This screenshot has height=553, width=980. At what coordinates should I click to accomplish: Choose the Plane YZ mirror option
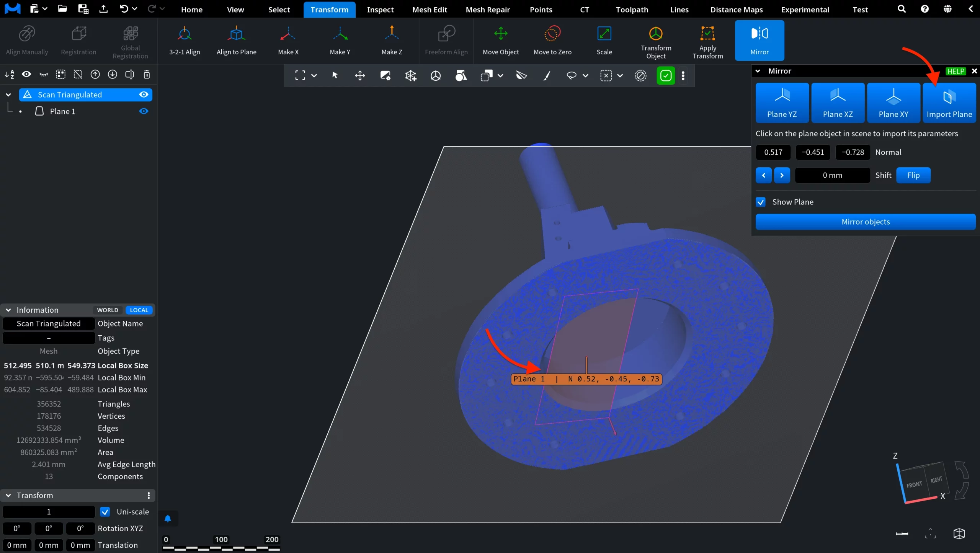pos(782,103)
